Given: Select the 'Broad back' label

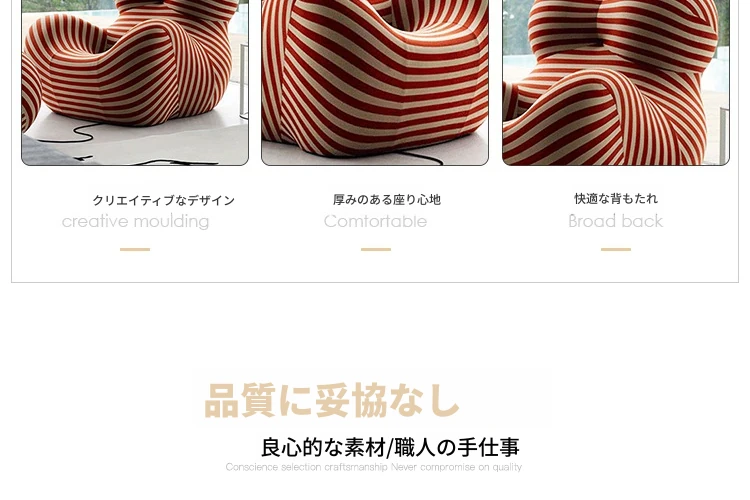Looking at the screenshot, I should coord(616,221).
